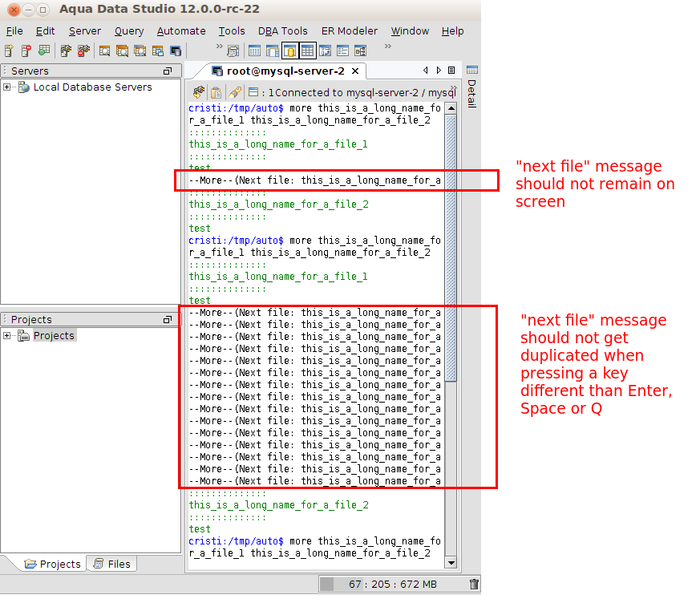Open the Query Analyzer magnifier icon

pos(105,51)
